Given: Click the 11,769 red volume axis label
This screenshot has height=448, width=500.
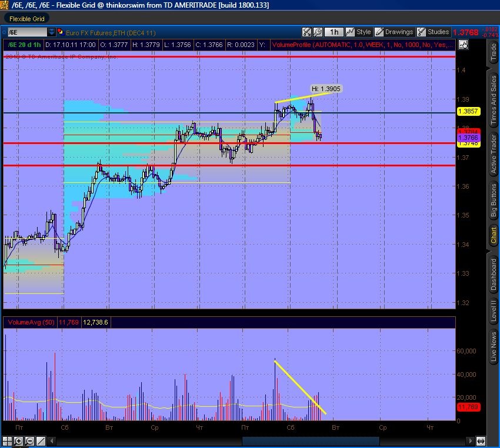Looking at the screenshot, I should pyautogui.click(x=468, y=407).
